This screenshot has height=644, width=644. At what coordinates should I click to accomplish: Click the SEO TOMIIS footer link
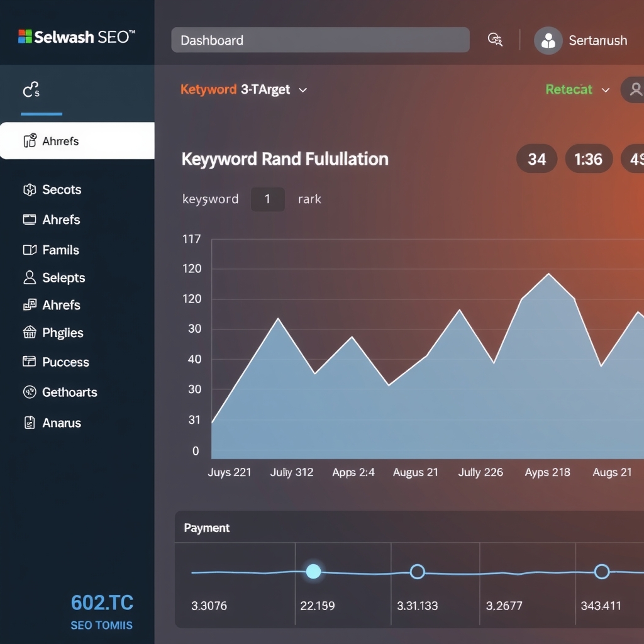(101, 625)
